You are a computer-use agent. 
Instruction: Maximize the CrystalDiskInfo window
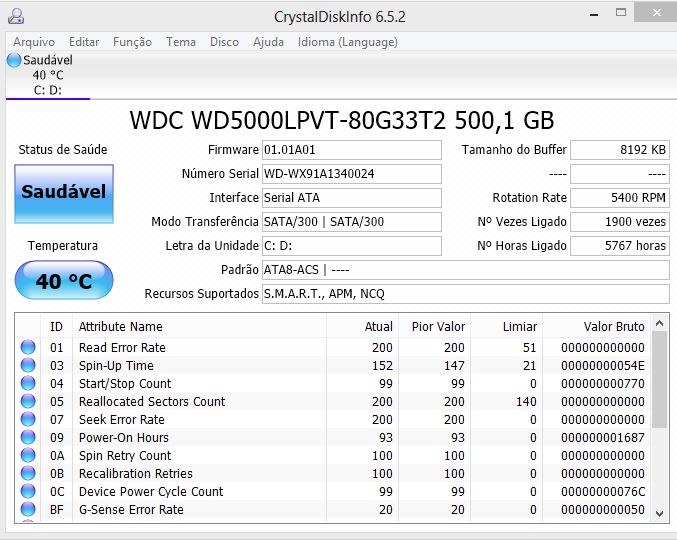(x=621, y=13)
